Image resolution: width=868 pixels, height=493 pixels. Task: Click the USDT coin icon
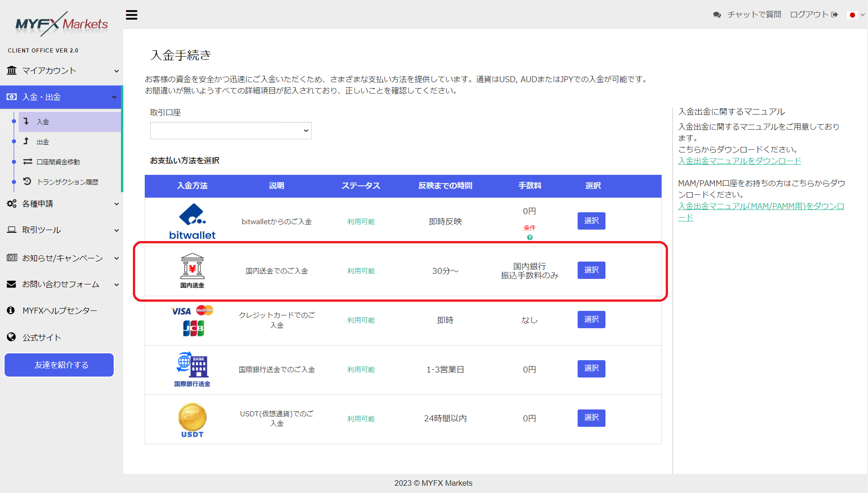point(192,420)
